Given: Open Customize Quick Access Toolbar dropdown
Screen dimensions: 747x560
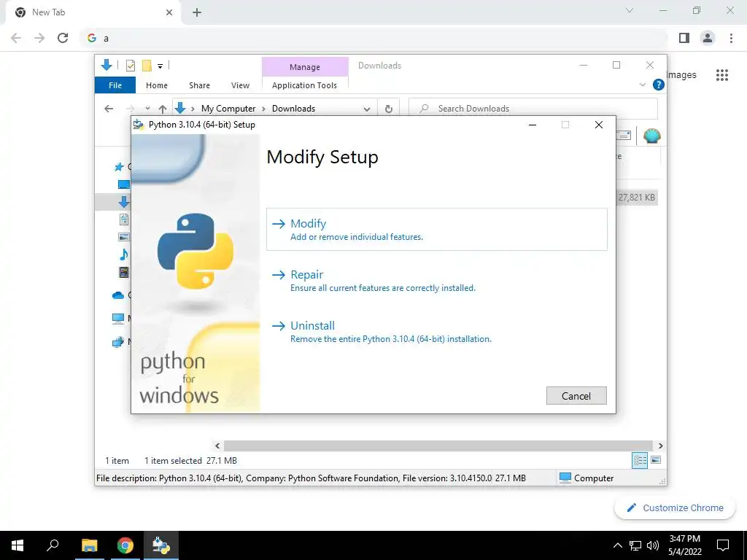Looking at the screenshot, I should coord(160,66).
